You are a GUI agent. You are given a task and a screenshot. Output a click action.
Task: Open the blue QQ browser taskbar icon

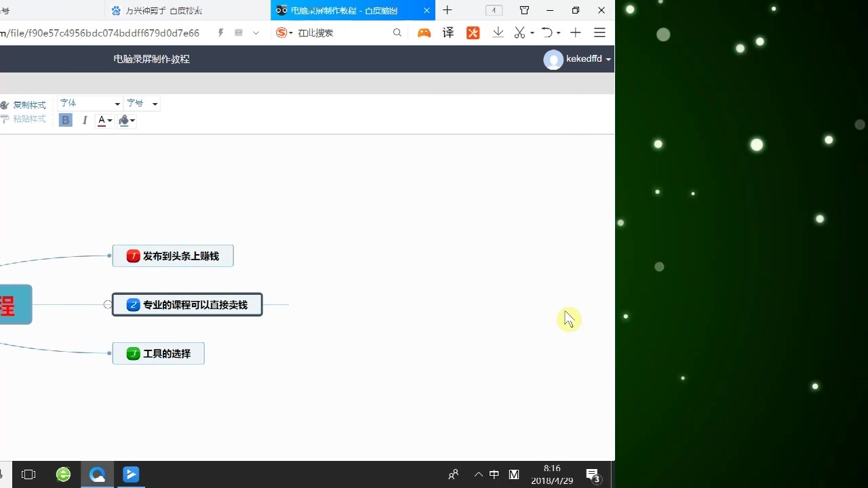coord(98,474)
